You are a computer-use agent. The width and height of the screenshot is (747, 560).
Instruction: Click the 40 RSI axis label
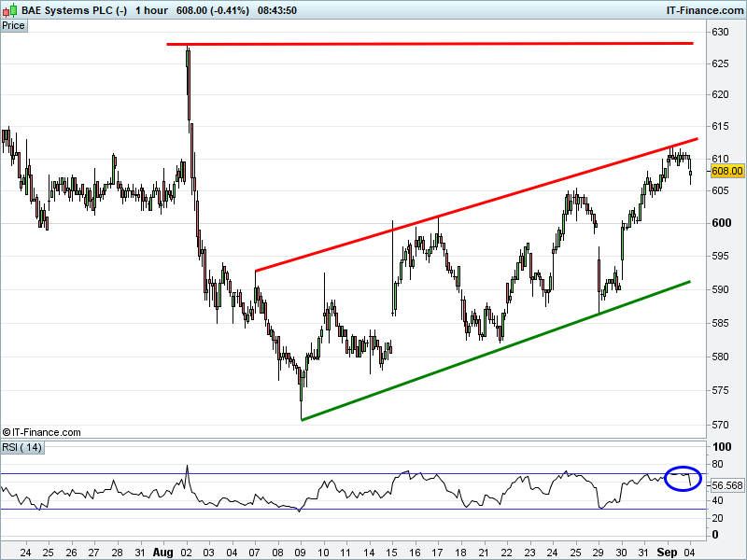tap(717, 500)
